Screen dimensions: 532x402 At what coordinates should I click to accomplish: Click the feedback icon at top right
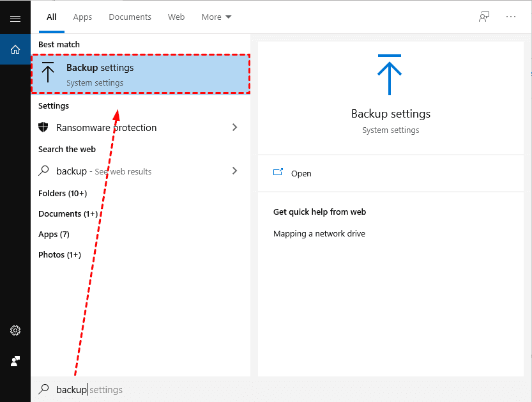point(484,17)
